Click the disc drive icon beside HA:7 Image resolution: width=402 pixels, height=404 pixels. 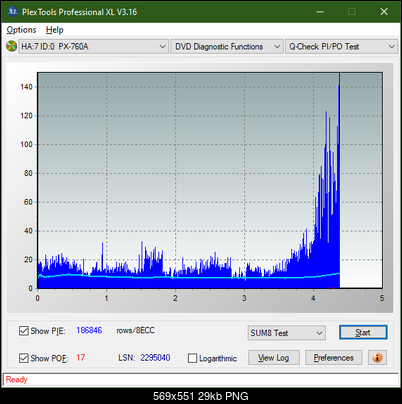tap(11, 46)
